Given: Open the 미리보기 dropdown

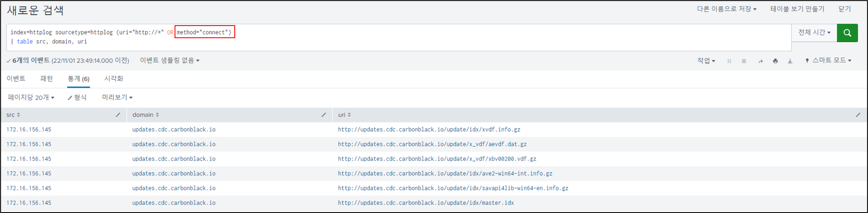Looking at the screenshot, I should coord(117,98).
